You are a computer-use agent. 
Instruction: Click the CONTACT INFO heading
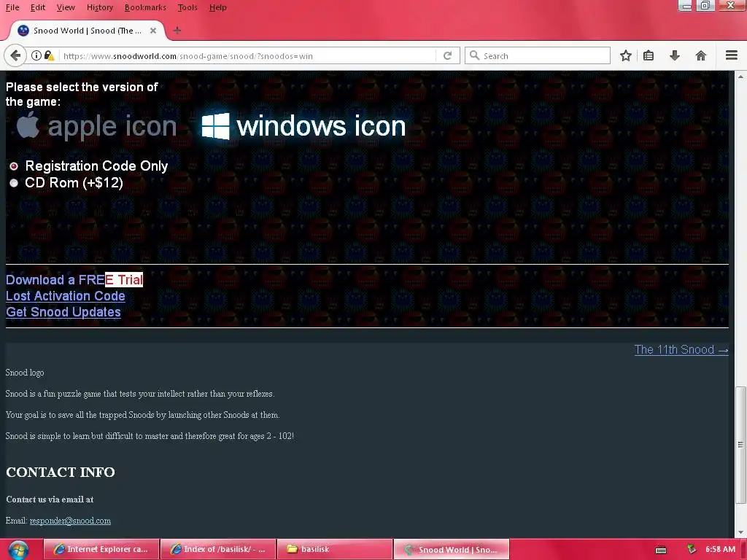click(x=61, y=472)
